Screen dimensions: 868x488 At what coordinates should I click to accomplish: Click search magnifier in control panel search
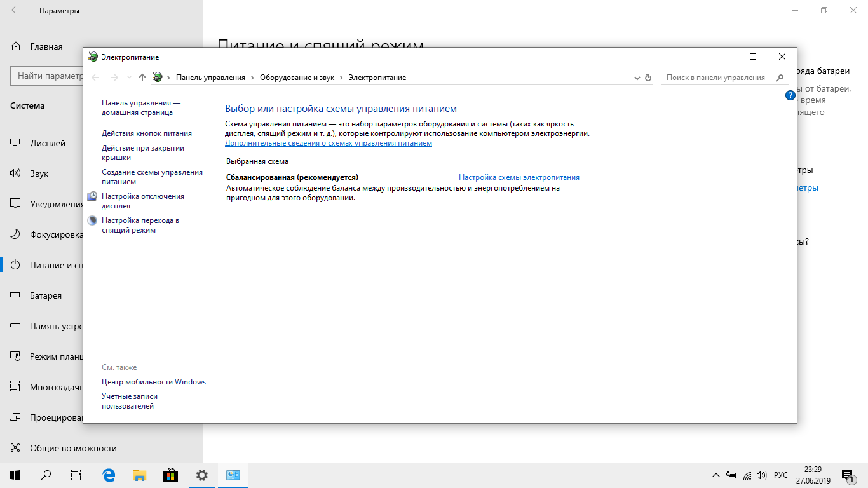tap(780, 78)
